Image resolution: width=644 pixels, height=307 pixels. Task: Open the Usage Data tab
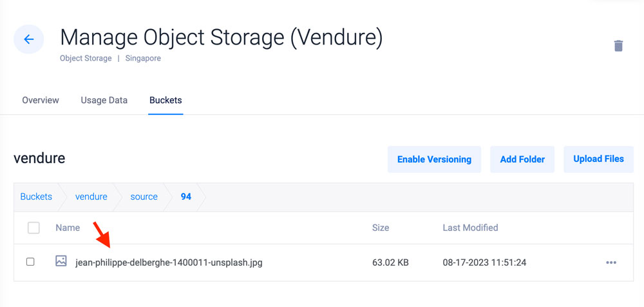coord(104,101)
